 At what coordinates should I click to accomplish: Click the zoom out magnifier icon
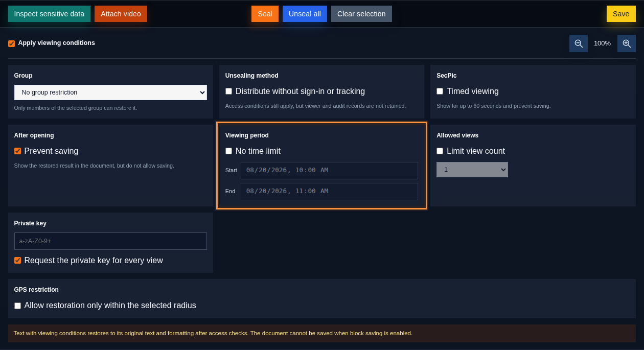click(x=579, y=43)
